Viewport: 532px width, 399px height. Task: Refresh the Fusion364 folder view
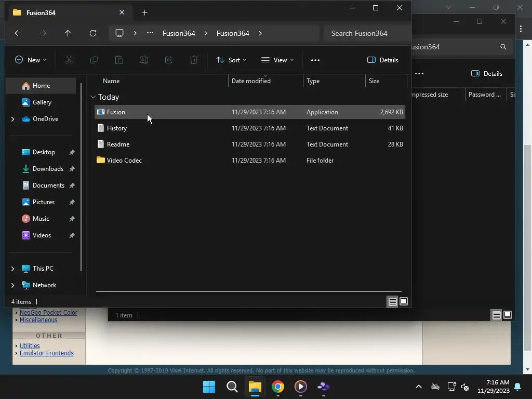pyautogui.click(x=92, y=33)
